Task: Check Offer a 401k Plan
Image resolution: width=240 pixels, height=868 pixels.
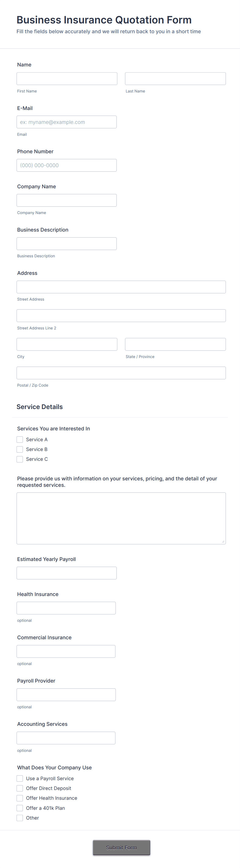Action: (x=20, y=808)
